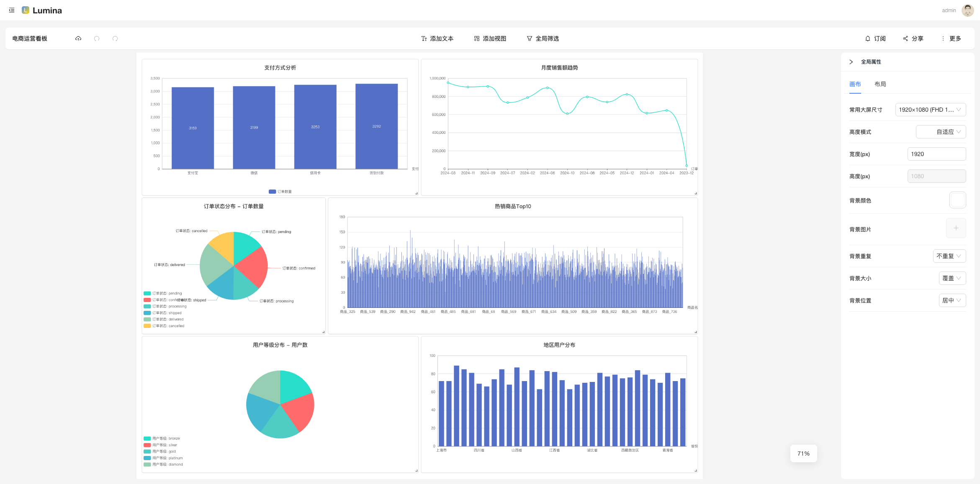This screenshot has height=484, width=980.
Task: Collapse the 全局属性 panel chevron
Action: click(851, 62)
